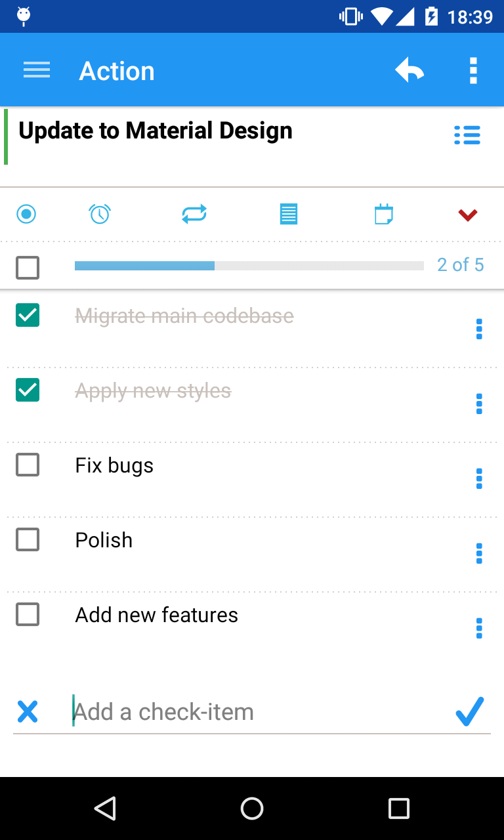This screenshot has width=504, height=840.
Task: Tap the calendar note icon
Action: [384, 214]
